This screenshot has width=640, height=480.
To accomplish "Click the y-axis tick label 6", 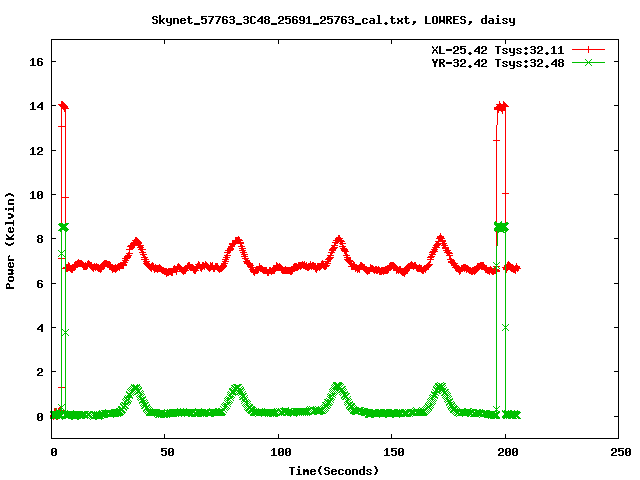I will click(40, 284).
